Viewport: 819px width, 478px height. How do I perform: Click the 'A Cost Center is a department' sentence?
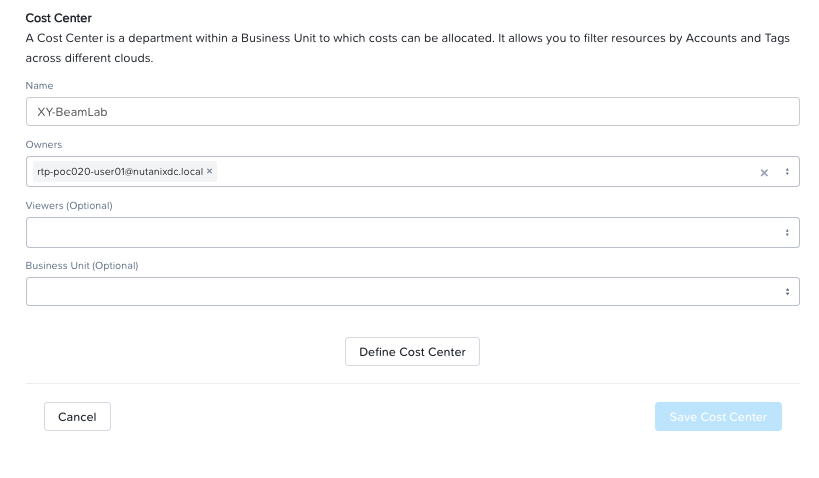click(x=407, y=38)
